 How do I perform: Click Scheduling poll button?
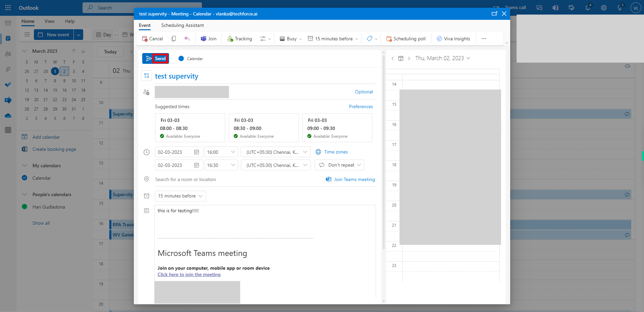[406, 39]
